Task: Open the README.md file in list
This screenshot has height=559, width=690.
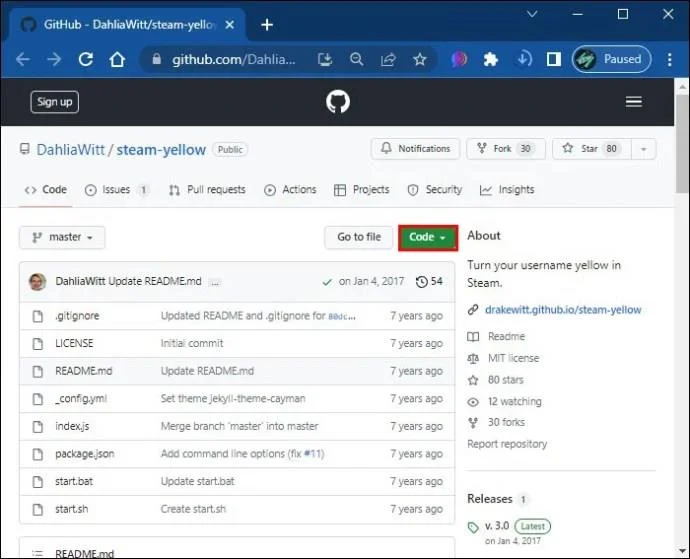Action: click(x=84, y=371)
